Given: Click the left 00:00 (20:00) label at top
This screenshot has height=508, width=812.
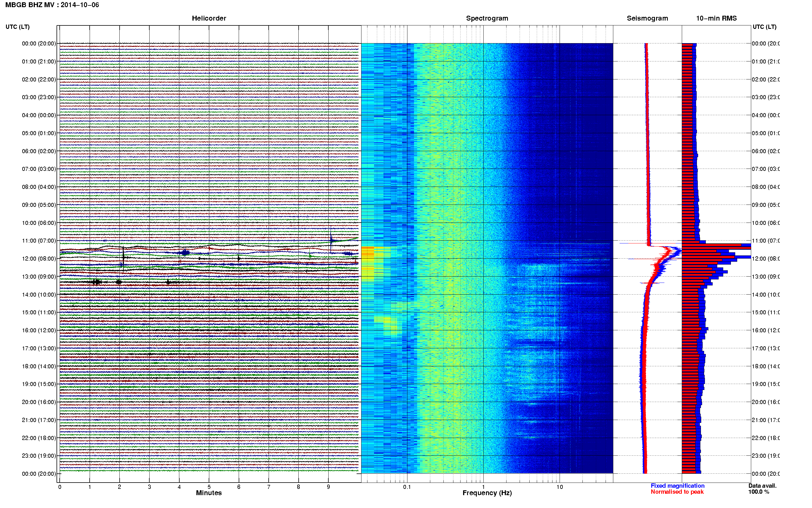Looking at the screenshot, I should pos(39,44).
